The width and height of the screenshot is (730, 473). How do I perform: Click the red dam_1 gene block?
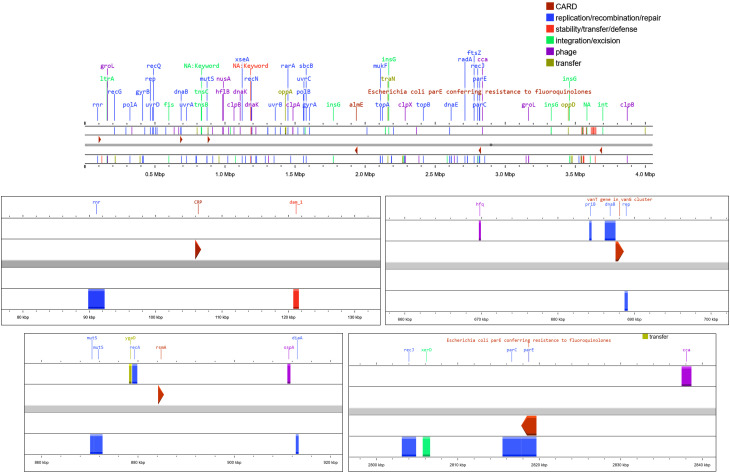pos(296,299)
